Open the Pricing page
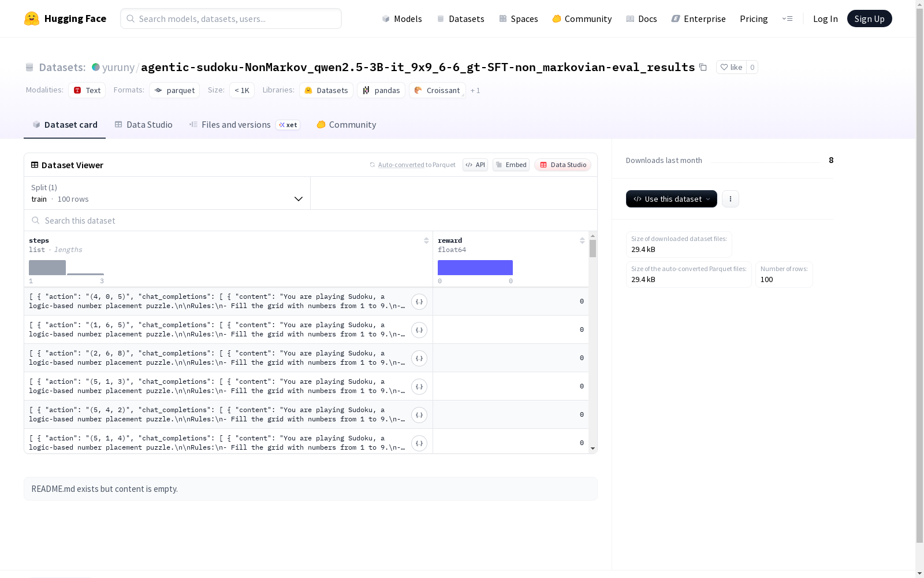This screenshot has width=924, height=578. pyautogui.click(x=754, y=18)
